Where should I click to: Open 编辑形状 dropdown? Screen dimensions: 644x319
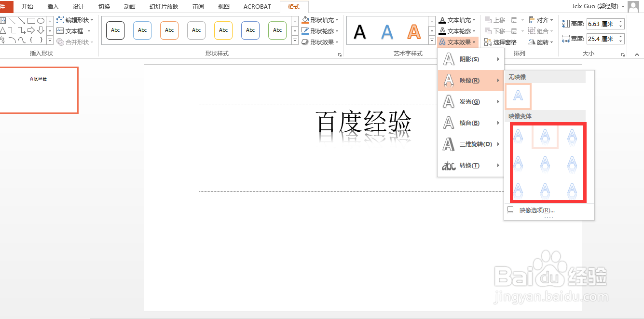(x=75, y=20)
